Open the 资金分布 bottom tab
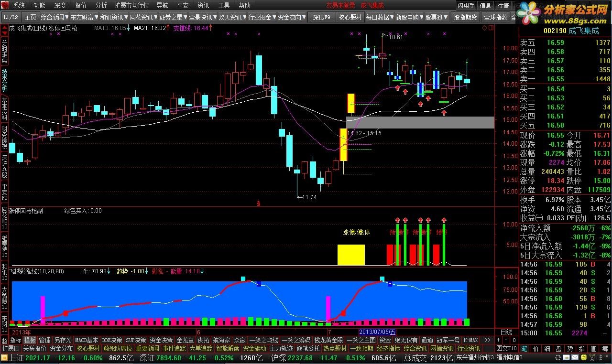Image resolution: width=612 pixels, height=364 pixels. pos(62,349)
